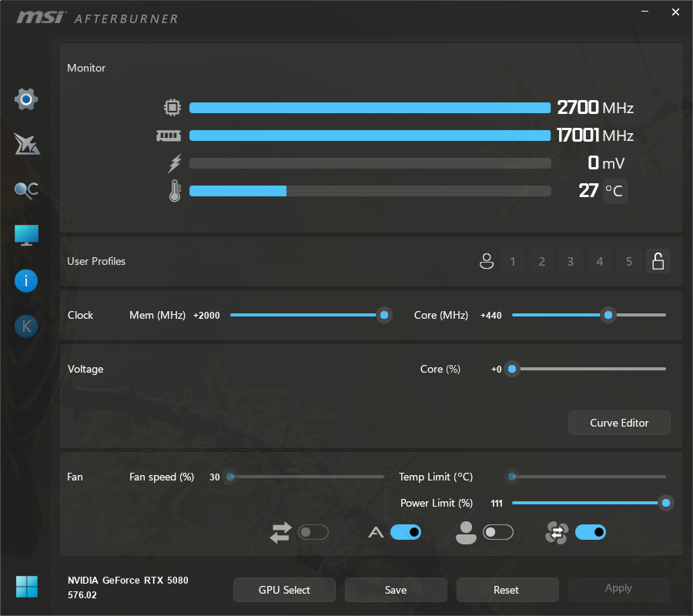The width and height of the screenshot is (693, 616).
Task: Click the Temp Limit slider handle
Action: 512,477
